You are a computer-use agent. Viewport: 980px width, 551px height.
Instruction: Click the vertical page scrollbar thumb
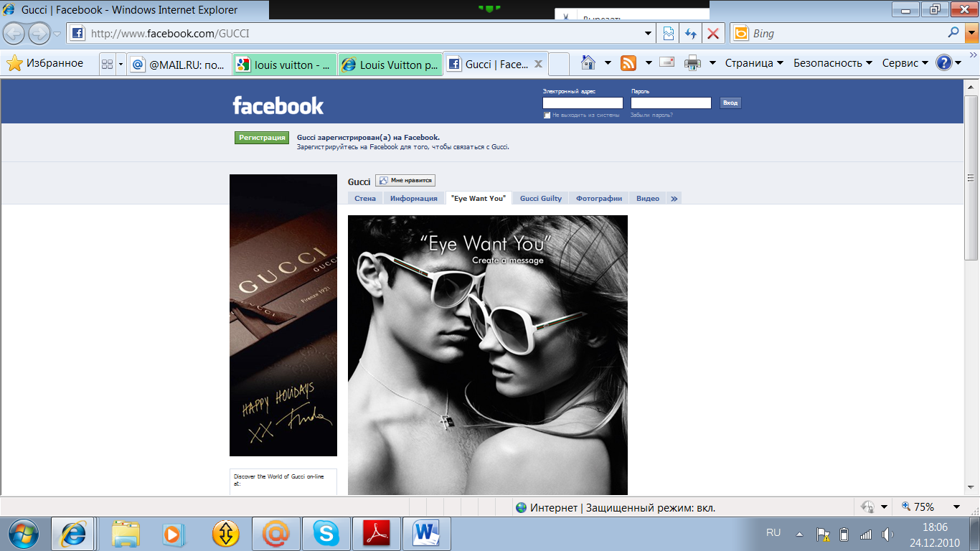971,178
